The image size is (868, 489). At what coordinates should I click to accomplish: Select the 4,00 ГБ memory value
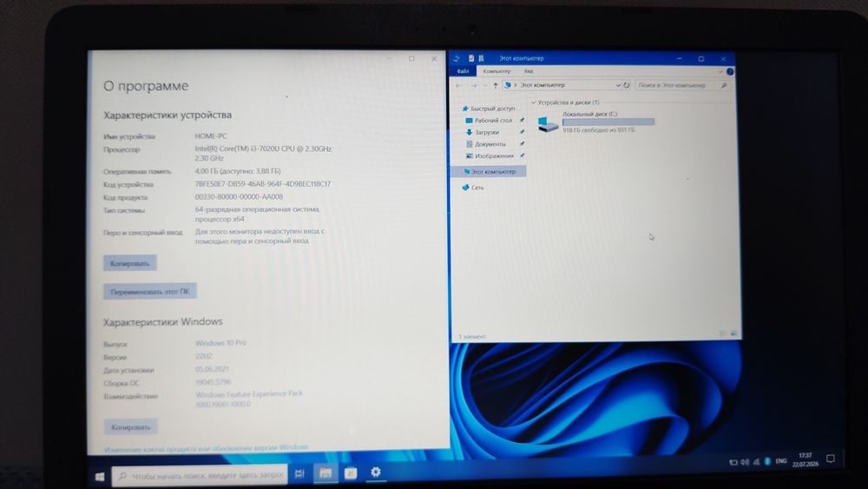238,171
